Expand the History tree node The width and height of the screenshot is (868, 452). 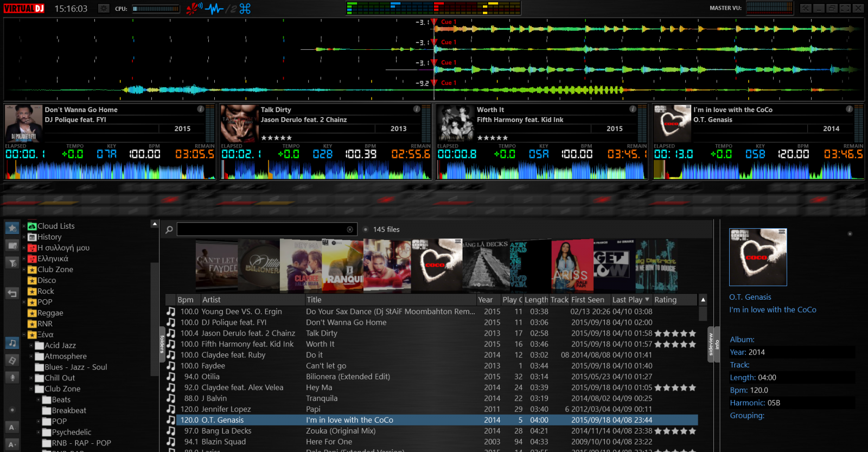click(x=24, y=237)
